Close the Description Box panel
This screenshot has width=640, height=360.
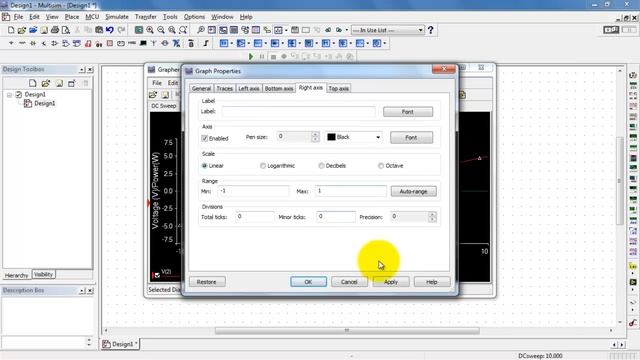[90, 291]
